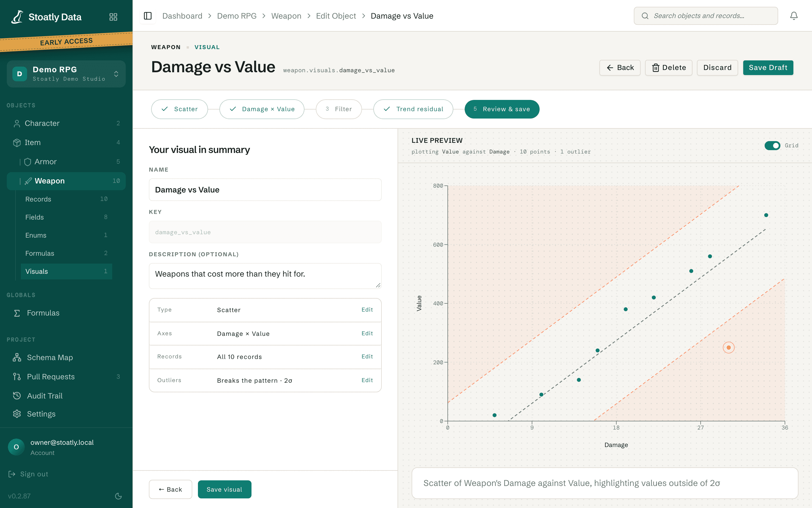Edit the Axes row
This screenshot has width=812, height=508.
367,333
